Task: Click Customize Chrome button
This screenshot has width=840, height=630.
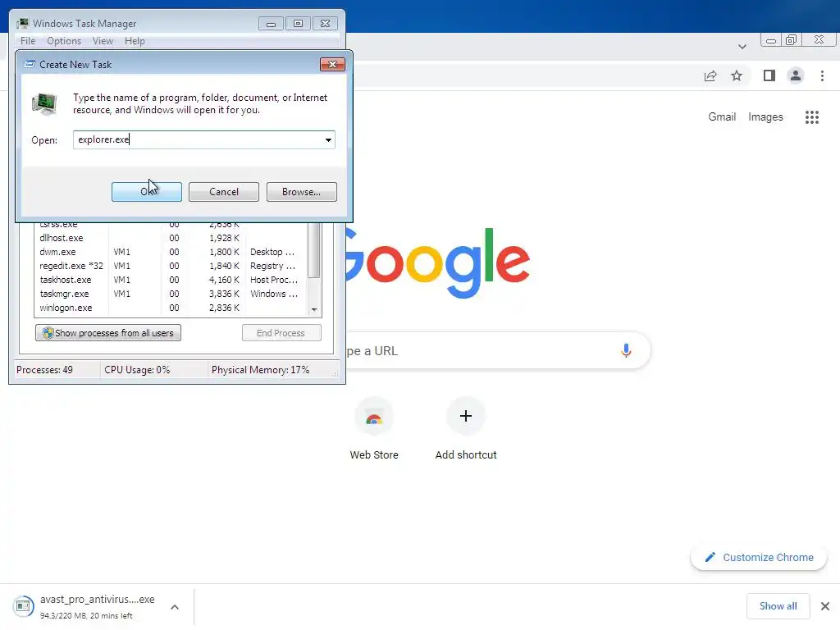Action: [759, 557]
